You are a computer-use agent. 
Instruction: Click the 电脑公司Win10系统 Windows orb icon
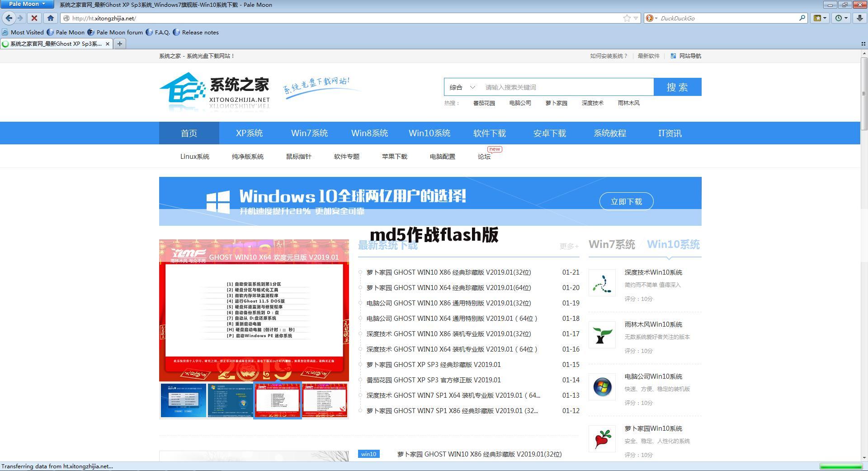[x=602, y=387]
